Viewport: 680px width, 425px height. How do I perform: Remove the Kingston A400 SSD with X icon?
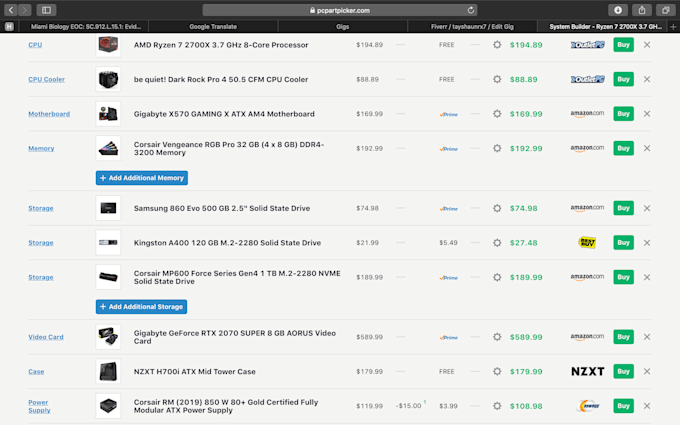(647, 242)
